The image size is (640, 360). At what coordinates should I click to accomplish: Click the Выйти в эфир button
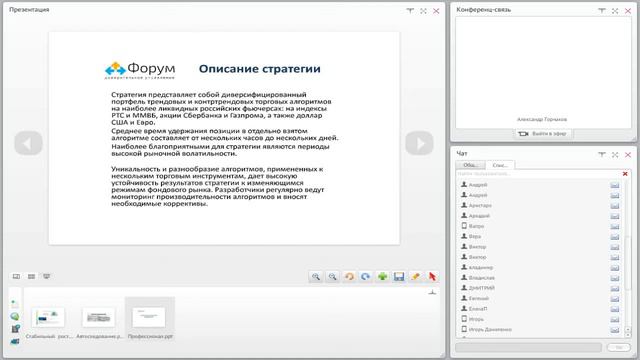[543, 133]
